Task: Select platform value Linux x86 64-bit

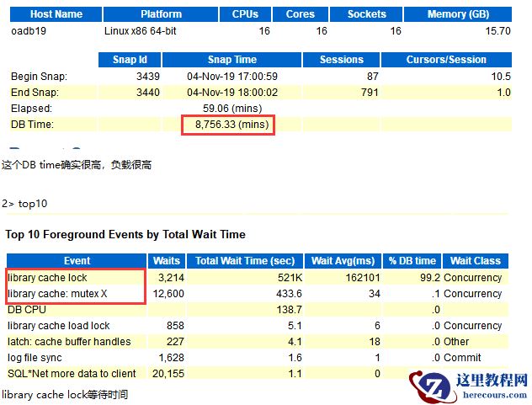Action: pyautogui.click(x=141, y=31)
